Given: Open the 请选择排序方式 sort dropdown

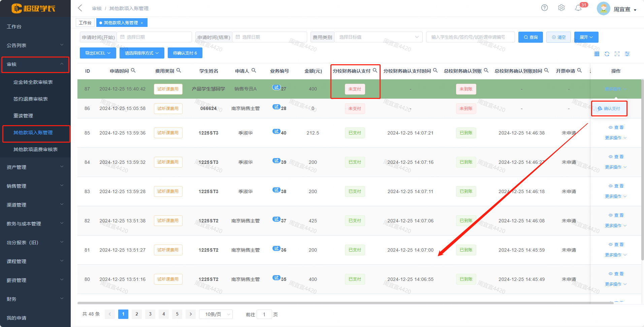Looking at the screenshot, I should pyautogui.click(x=142, y=53).
